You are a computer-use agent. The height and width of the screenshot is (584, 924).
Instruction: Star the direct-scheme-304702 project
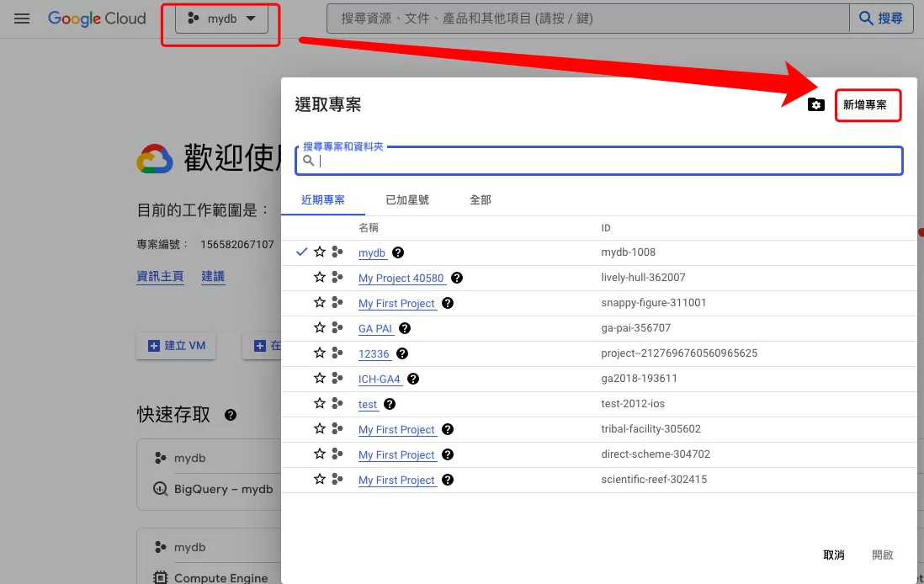pyautogui.click(x=320, y=454)
